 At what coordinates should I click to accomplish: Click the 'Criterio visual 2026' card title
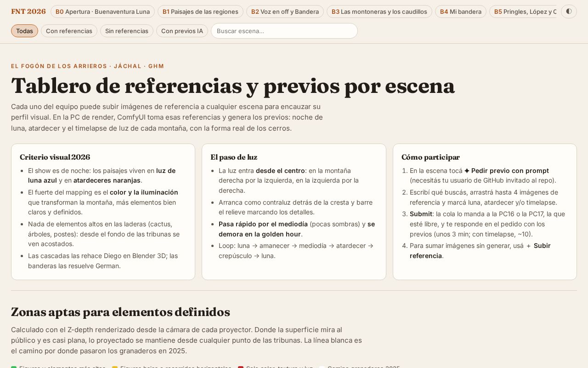coord(55,157)
